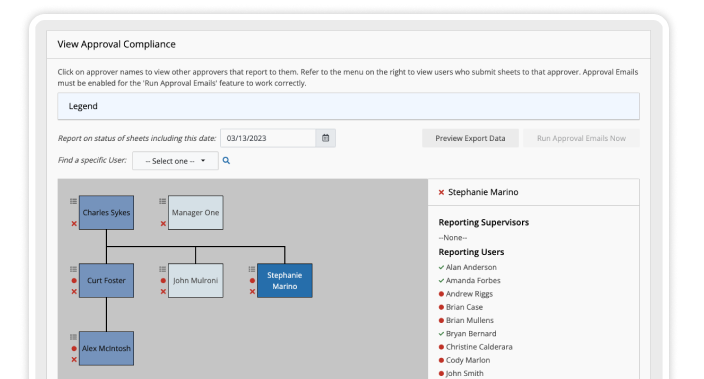Click the Reporting Users heading

[x=471, y=252]
